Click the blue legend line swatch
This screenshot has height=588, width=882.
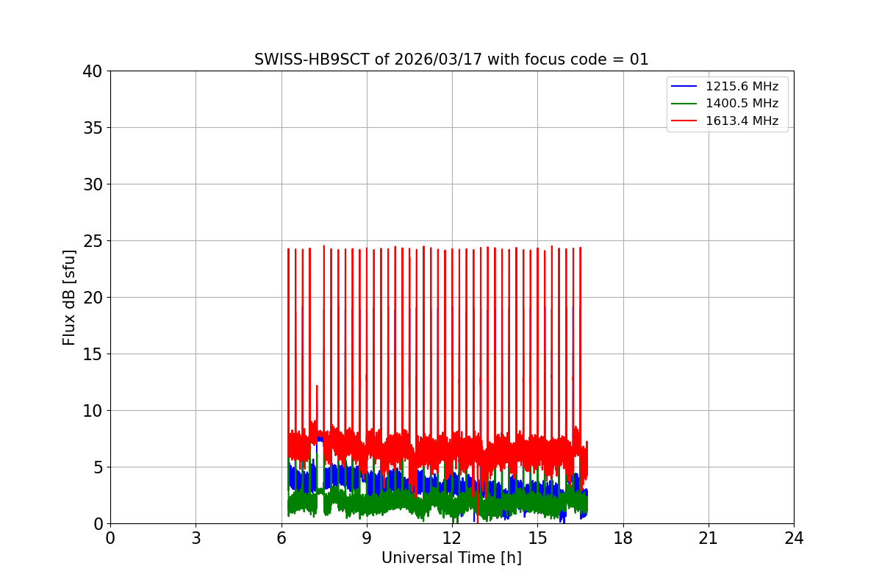[x=685, y=87]
